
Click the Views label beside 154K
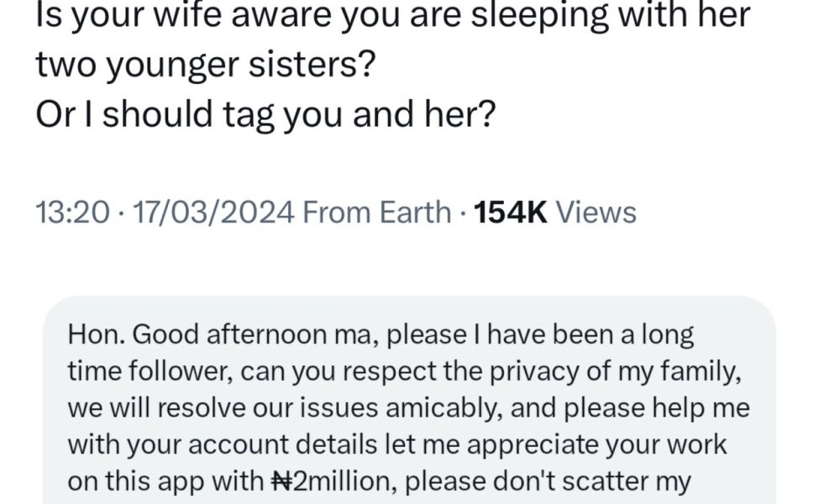[x=596, y=212]
